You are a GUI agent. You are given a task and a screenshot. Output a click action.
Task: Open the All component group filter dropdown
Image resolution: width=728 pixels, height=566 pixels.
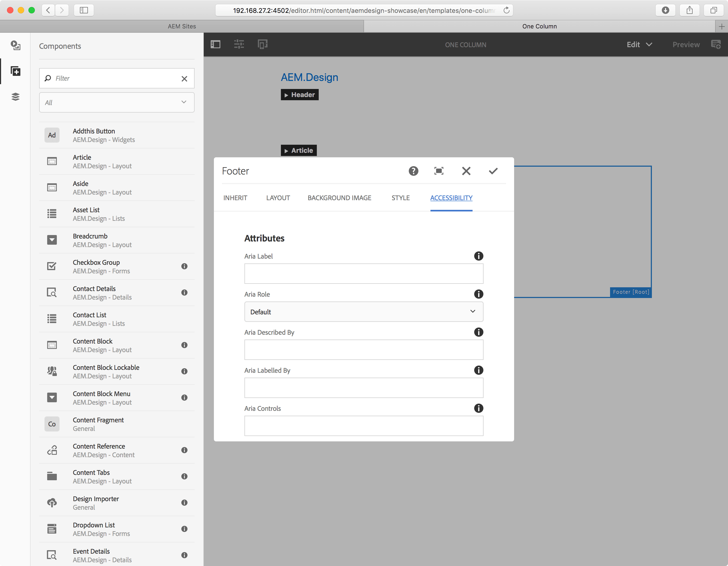(117, 102)
